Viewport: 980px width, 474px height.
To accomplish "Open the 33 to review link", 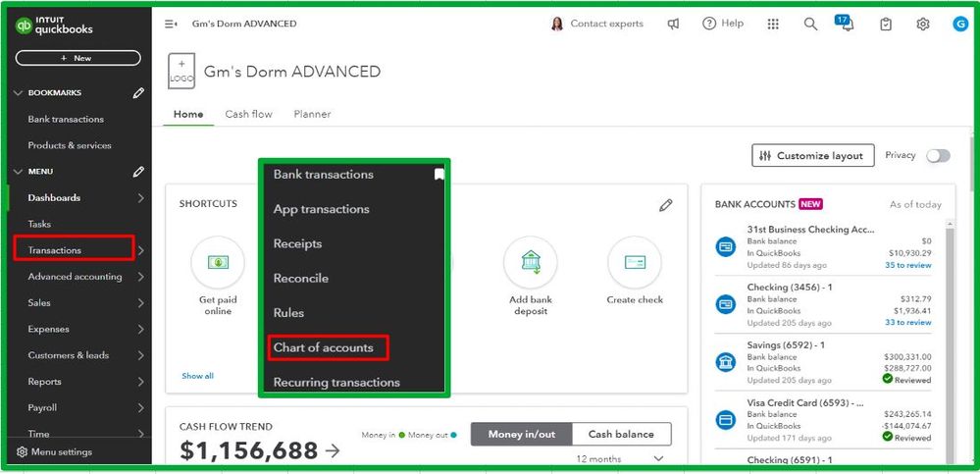I will pos(907,323).
